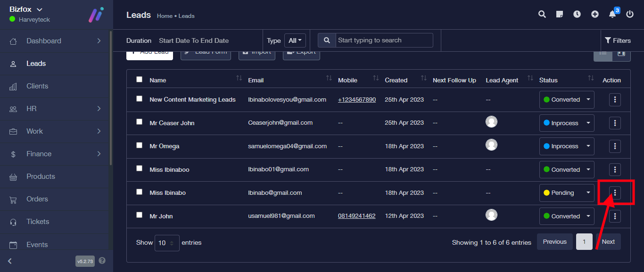Open the Type All dropdown
Image resolution: width=644 pixels, height=272 pixels.
295,40
